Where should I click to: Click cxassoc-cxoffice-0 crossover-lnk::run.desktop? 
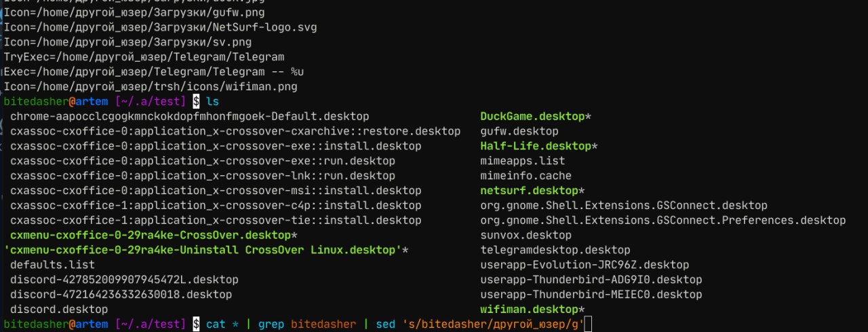tap(203, 177)
